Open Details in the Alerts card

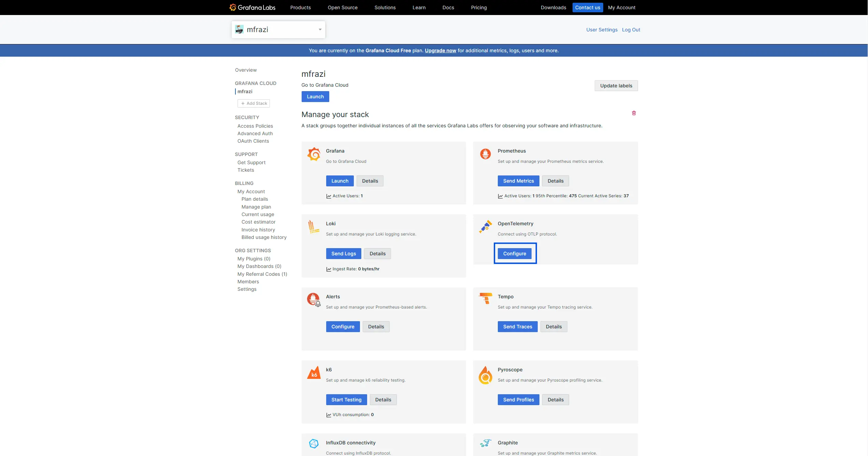[376, 327]
